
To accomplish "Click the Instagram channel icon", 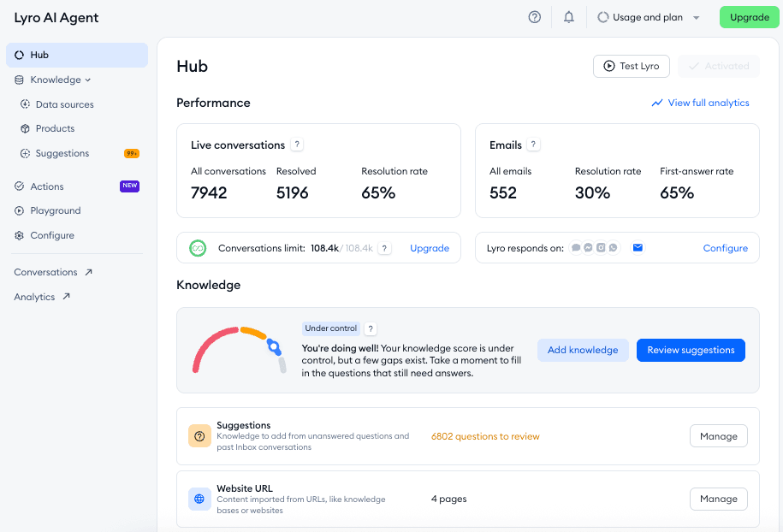I will (x=601, y=247).
